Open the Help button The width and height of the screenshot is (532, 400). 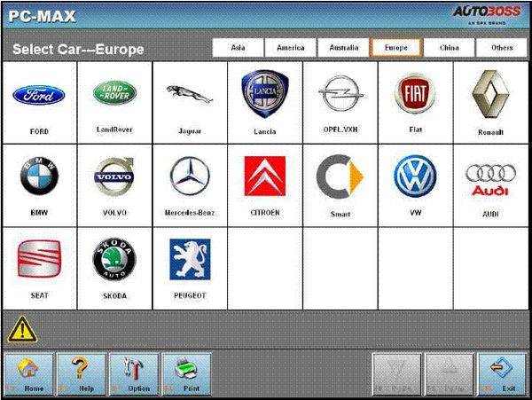click(81, 371)
